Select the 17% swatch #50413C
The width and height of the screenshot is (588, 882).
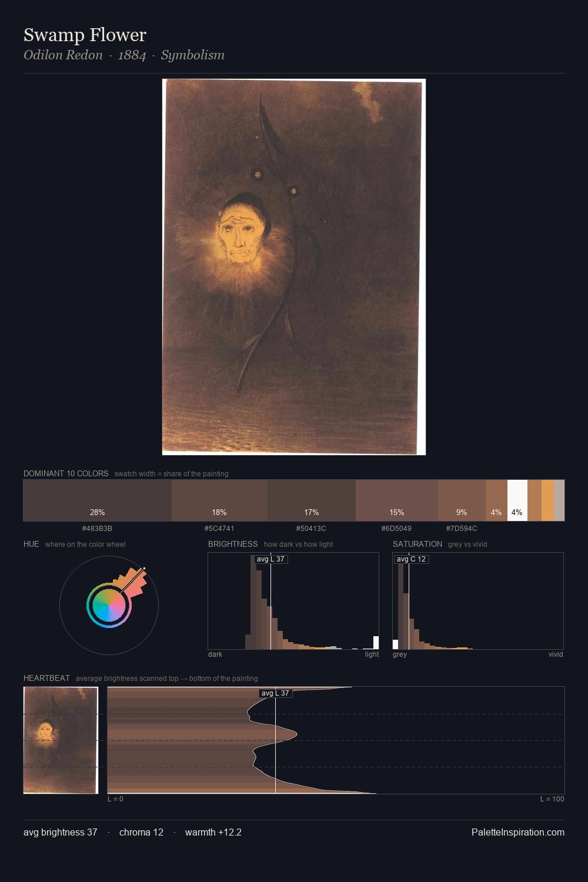click(312, 500)
